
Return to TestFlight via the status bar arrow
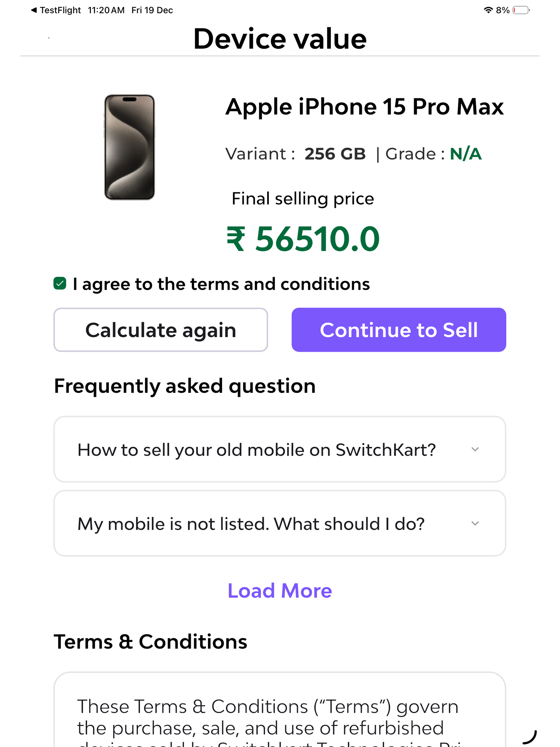click(34, 10)
